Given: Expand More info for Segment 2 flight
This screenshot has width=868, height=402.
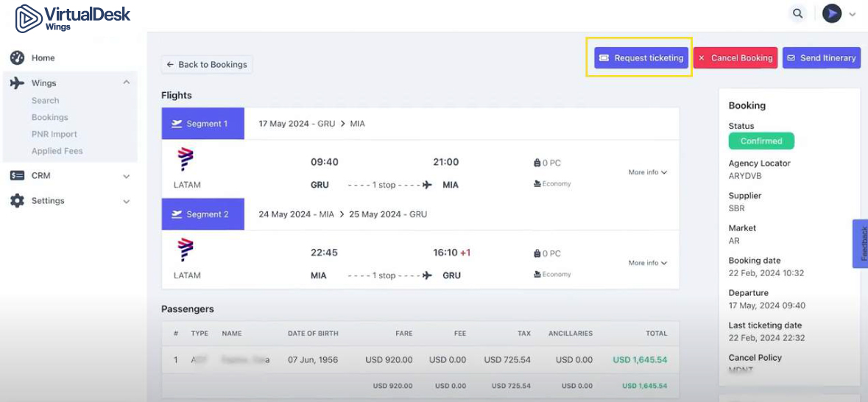Looking at the screenshot, I should [x=647, y=263].
